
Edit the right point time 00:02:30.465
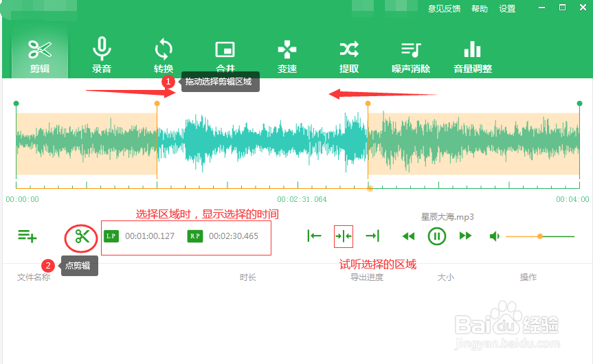click(234, 236)
